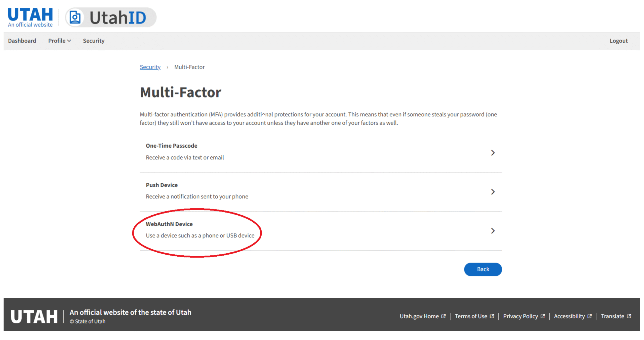Open the Accessibility footer link
The height and width of the screenshot is (340, 644).
click(x=569, y=316)
